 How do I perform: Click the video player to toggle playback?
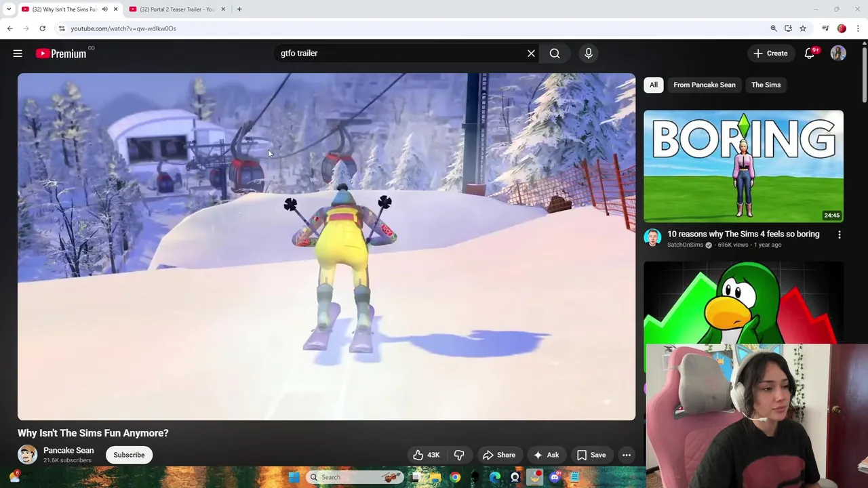(326, 247)
